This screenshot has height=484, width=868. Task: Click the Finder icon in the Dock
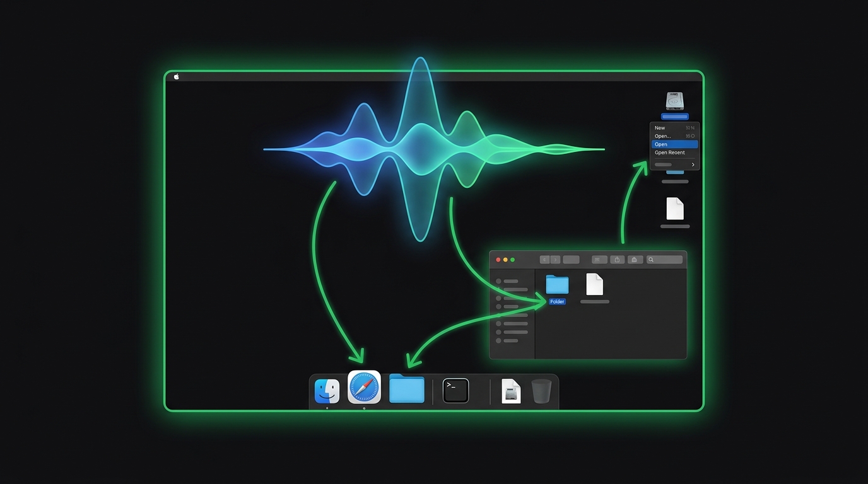327,391
